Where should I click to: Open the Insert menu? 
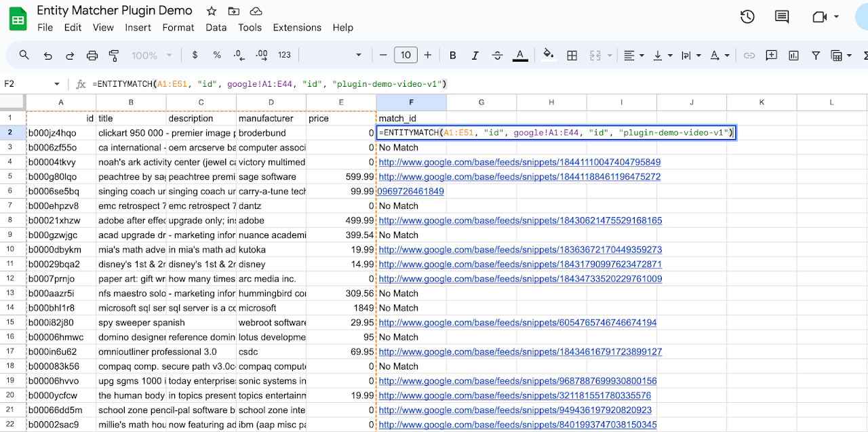[x=138, y=28]
